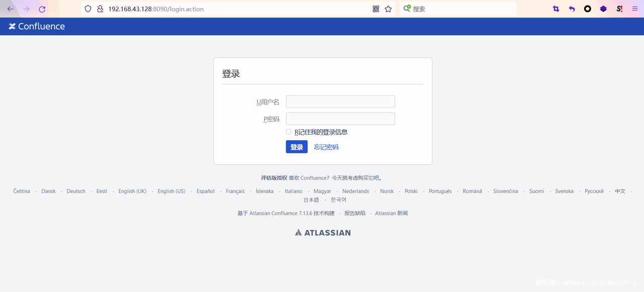Switch language to Dansk

point(49,191)
